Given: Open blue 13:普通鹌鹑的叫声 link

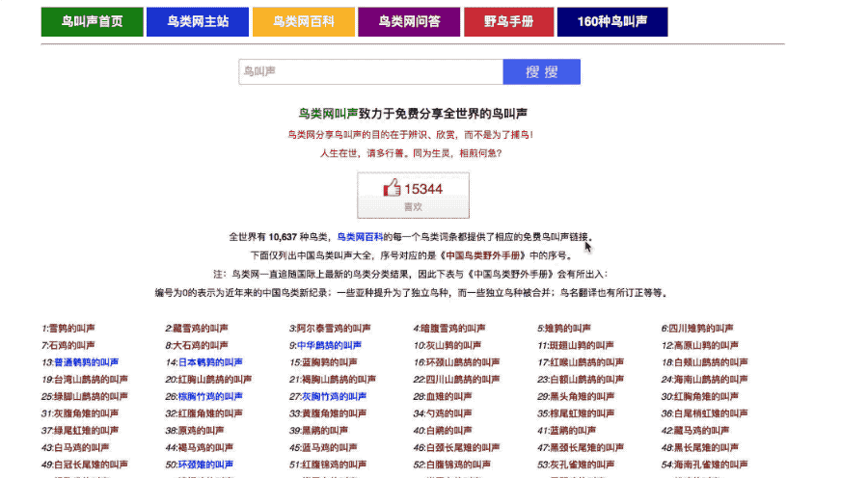Looking at the screenshot, I should click(x=80, y=362).
